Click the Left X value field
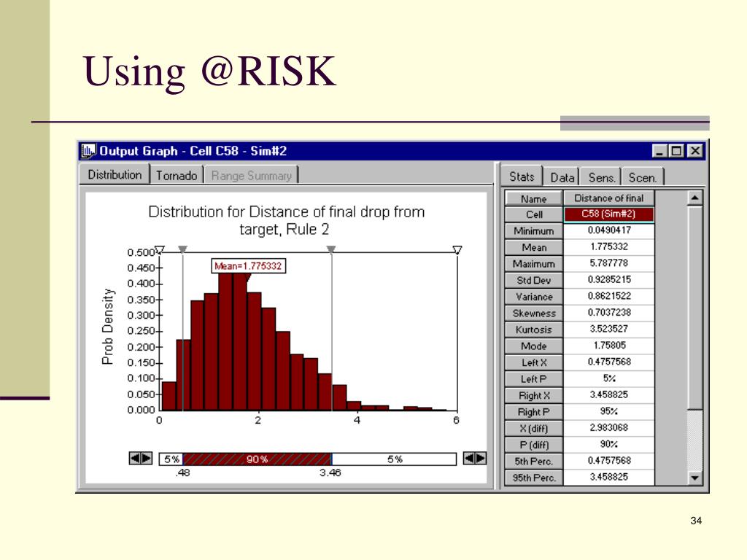 [x=609, y=362]
